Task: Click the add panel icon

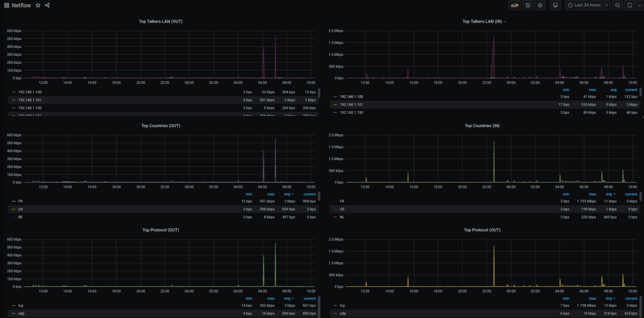Action: 514,5
